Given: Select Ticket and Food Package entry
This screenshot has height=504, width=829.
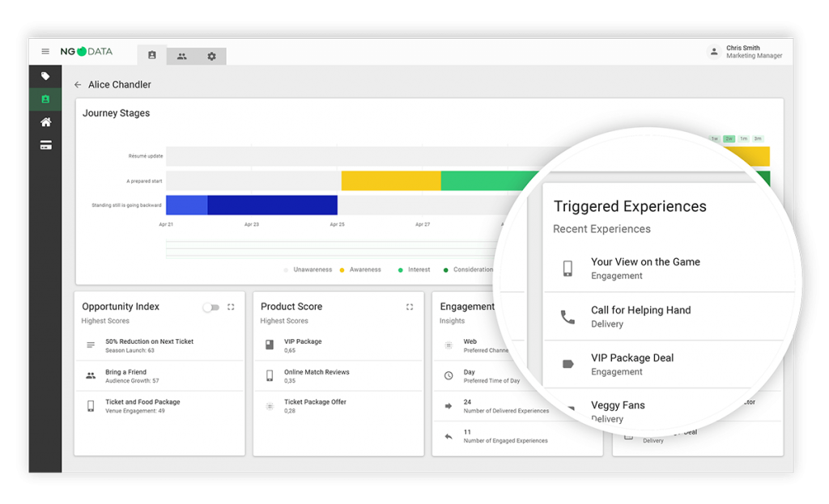Looking at the screenshot, I should pyautogui.click(x=159, y=406).
